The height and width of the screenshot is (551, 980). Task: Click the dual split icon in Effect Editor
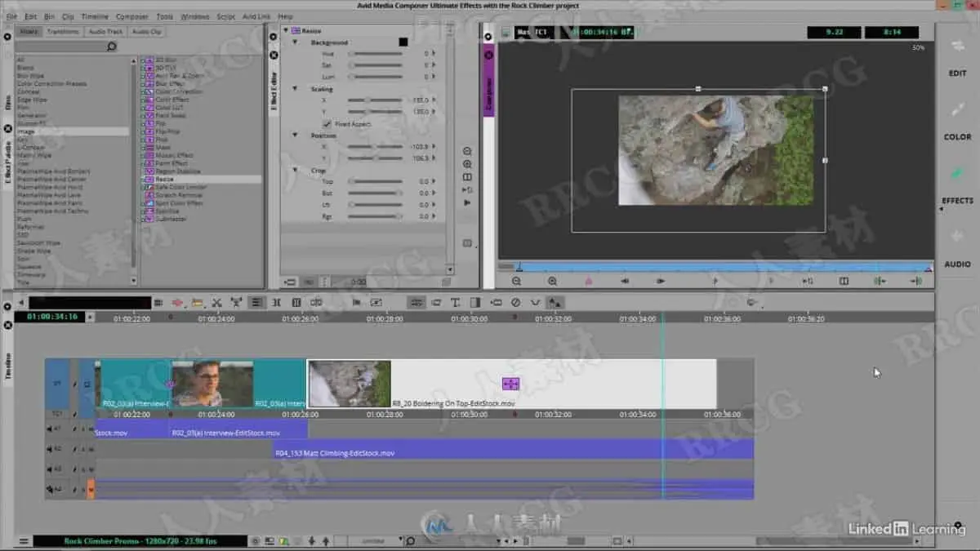click(467, 177)
